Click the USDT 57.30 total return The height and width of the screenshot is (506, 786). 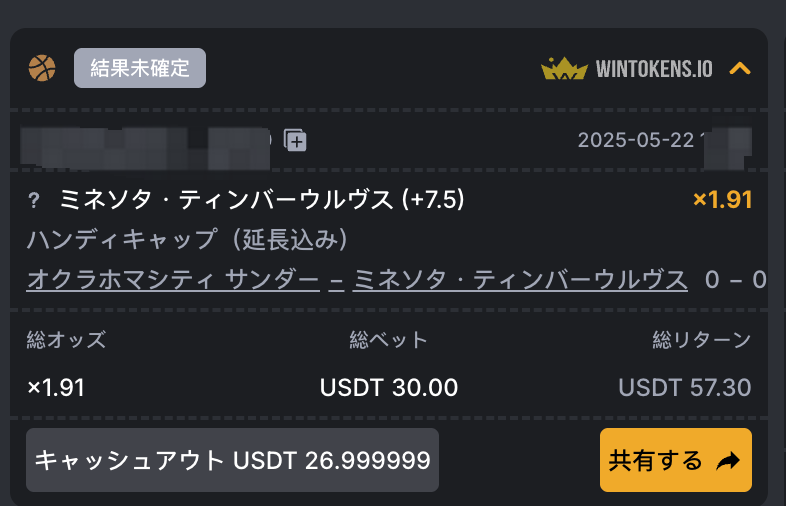685,388
